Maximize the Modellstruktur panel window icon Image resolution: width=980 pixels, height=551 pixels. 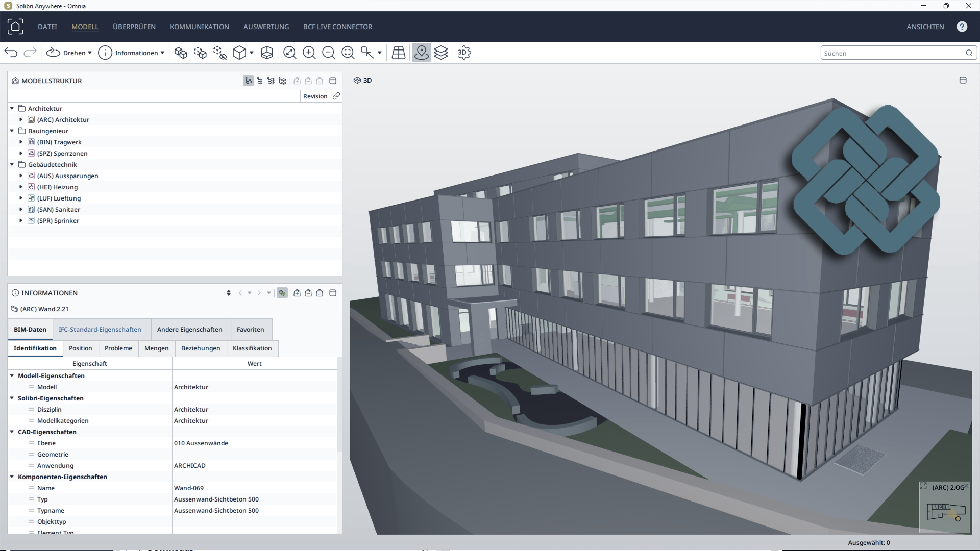[333, 81]
